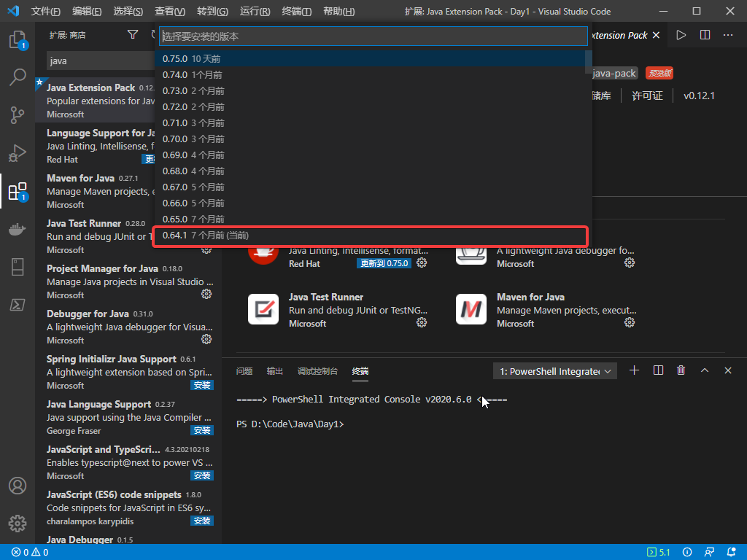Add a new terminal with plus icon
Screen dimensions: 747x560
(x=634, y=370)
